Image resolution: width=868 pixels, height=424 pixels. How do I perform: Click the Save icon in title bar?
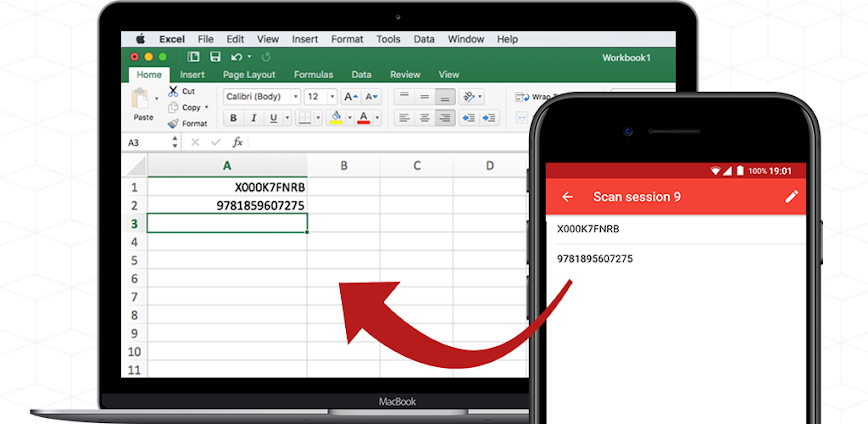215,57
